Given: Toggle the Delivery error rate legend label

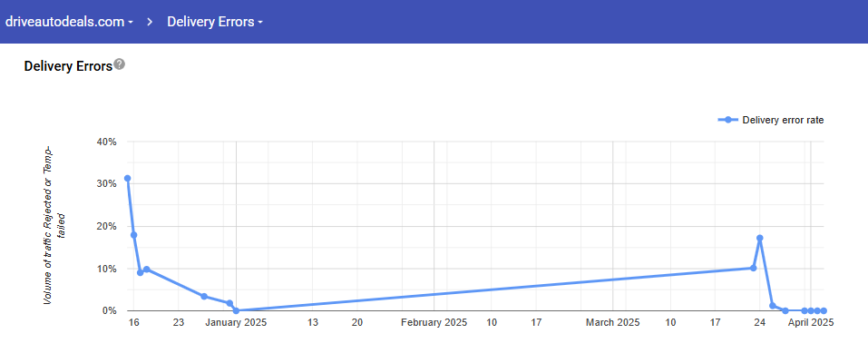Looking at the screenshot, I should 783,120.
